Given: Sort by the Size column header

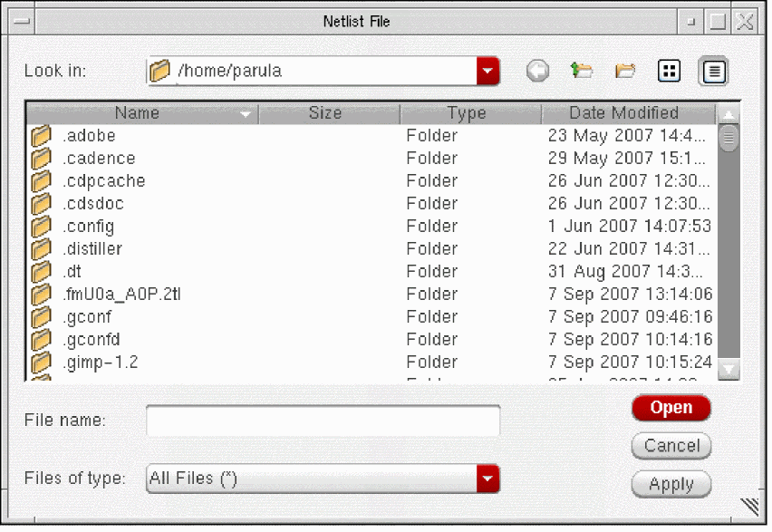Looking at the screenshot, I should point(329,113).
